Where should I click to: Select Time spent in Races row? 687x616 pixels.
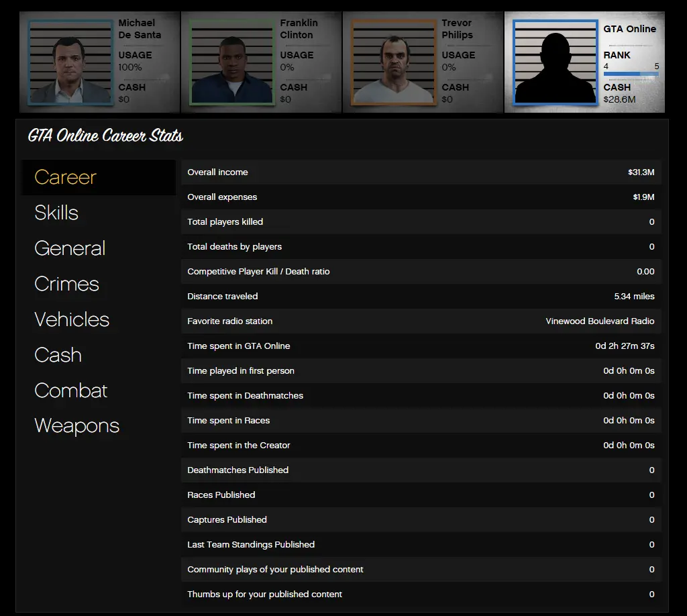[x=421, y=421]
